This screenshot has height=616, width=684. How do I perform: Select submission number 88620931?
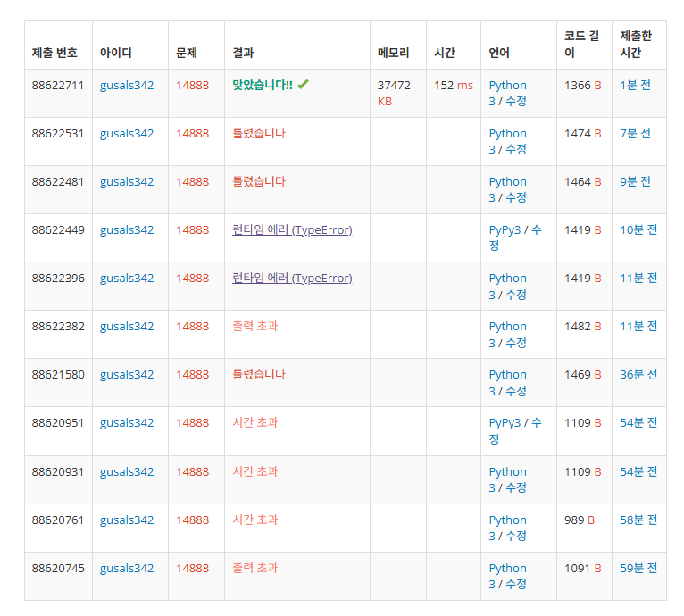(57, 472)
